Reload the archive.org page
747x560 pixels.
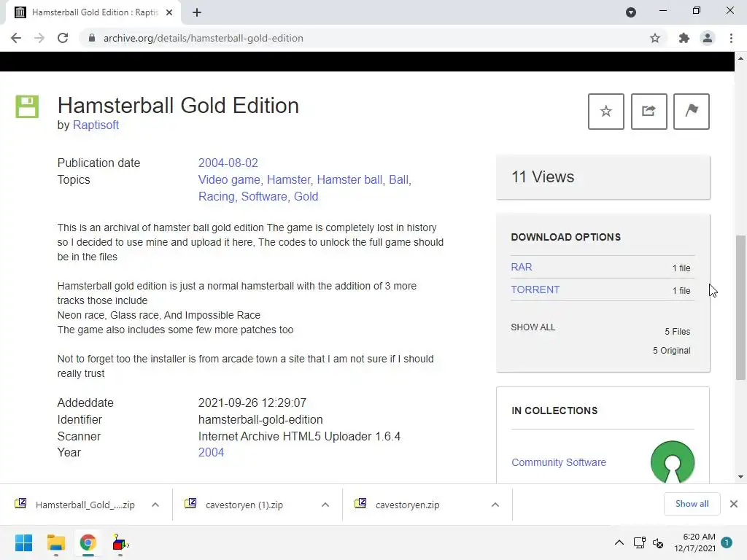63,38
